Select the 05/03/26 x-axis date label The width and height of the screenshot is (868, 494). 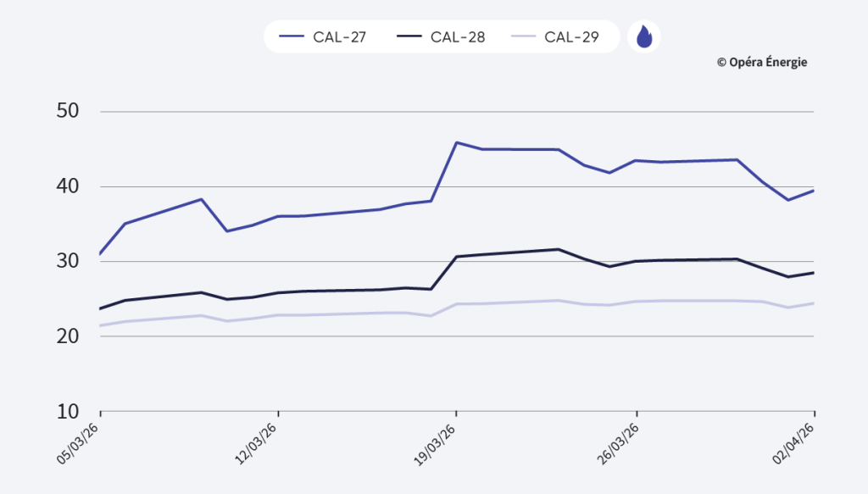pos(80,442)
